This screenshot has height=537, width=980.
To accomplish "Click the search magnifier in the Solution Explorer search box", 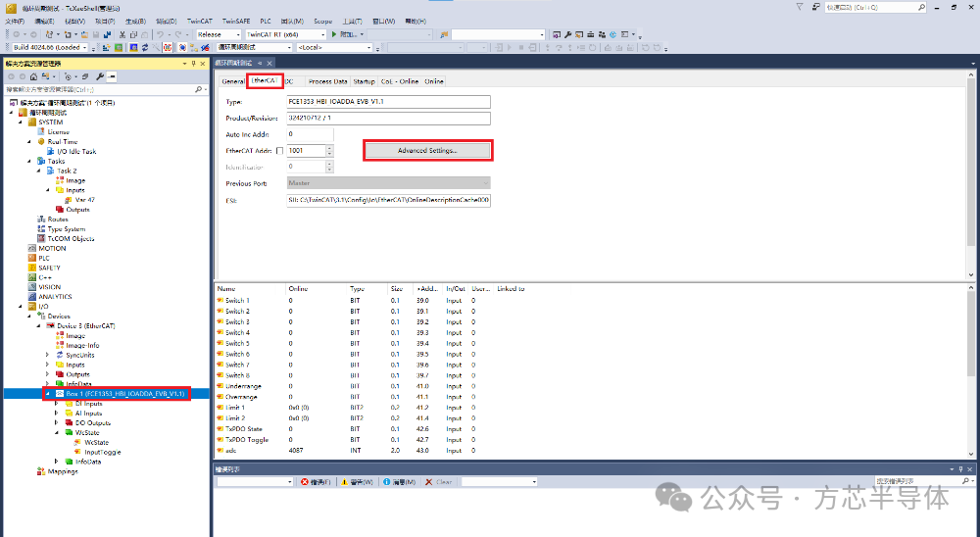I will (198, 89).
